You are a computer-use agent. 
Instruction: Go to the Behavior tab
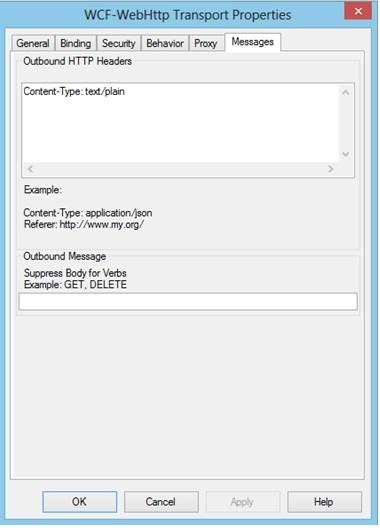click(x=165, y=43)
